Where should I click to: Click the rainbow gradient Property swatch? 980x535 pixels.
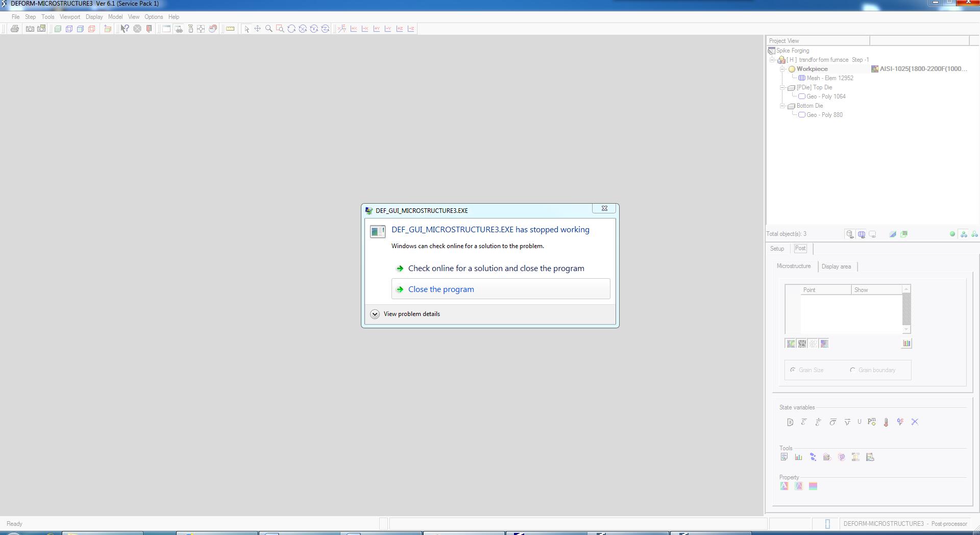813,487
